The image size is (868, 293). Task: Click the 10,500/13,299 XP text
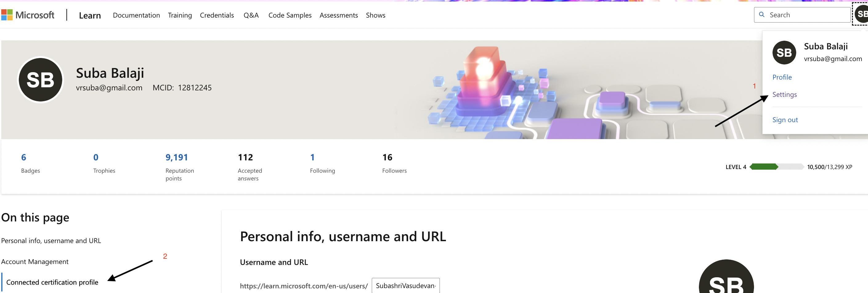click(829, 167)
